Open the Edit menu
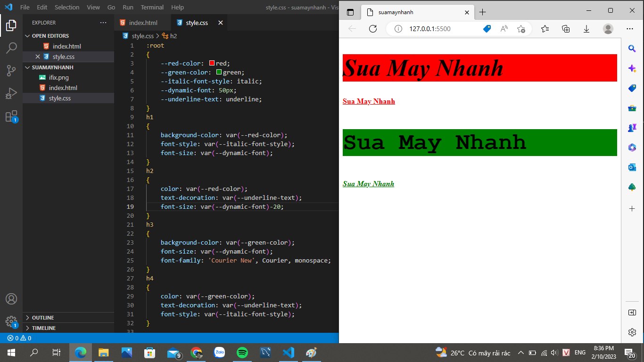644x362 pixels. click(42, 7)
